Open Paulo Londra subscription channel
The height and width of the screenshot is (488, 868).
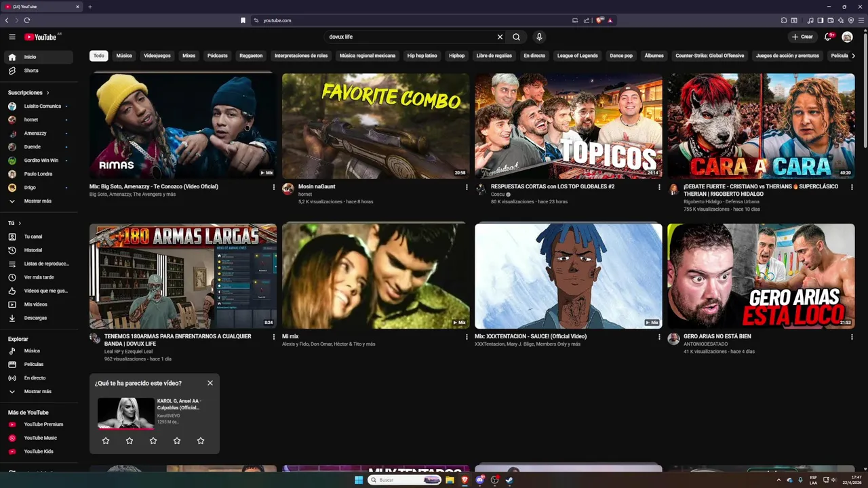coord(39,174)
